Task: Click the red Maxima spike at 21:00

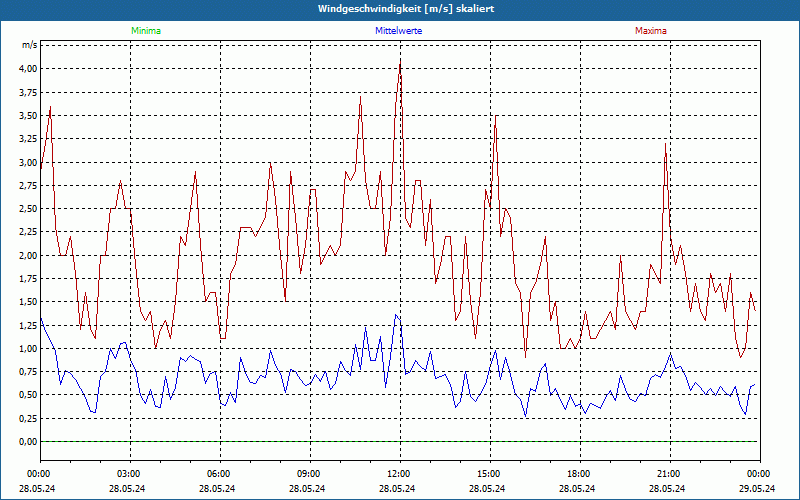Action: coord(665,144)
